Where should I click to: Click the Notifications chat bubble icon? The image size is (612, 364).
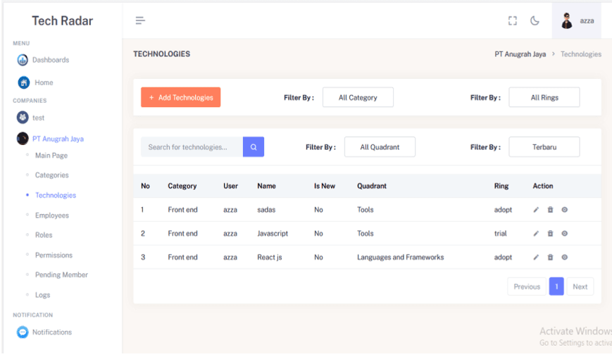point(23,332)
